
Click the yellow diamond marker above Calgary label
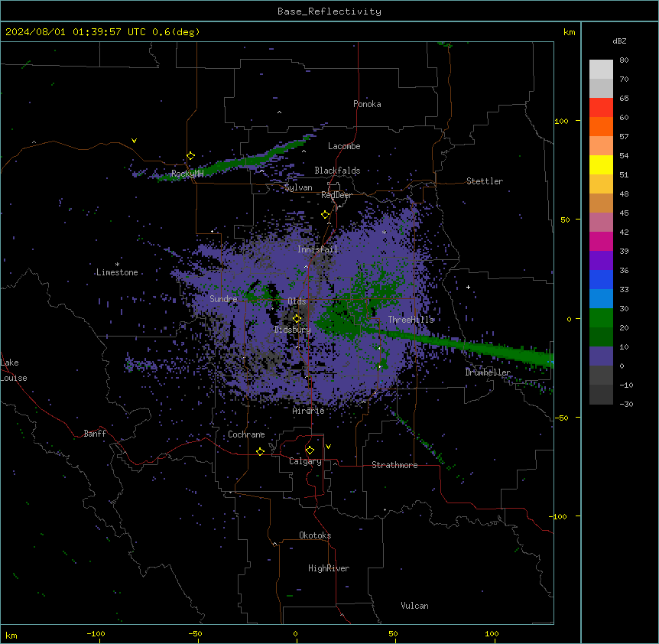310,450
